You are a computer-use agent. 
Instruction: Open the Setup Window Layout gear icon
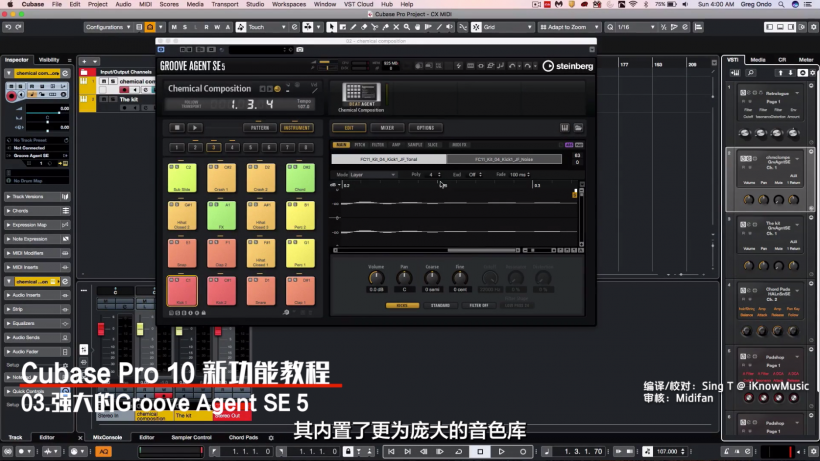pos(813,27)
